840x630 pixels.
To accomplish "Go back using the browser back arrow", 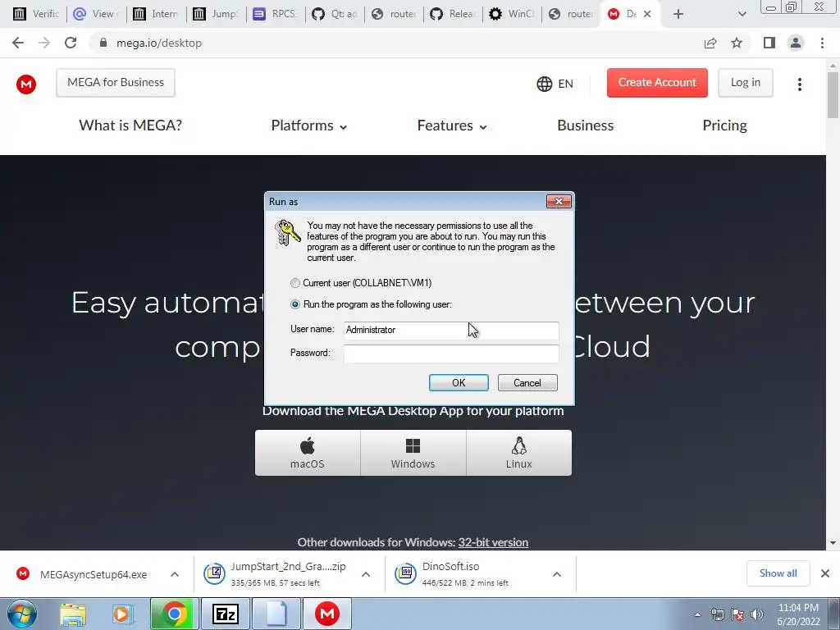I will pos(18,43).
